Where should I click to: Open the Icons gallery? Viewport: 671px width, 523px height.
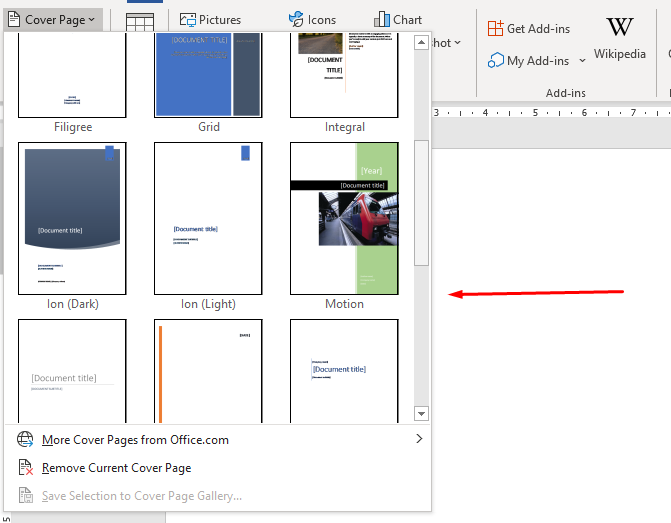(312, 20)
